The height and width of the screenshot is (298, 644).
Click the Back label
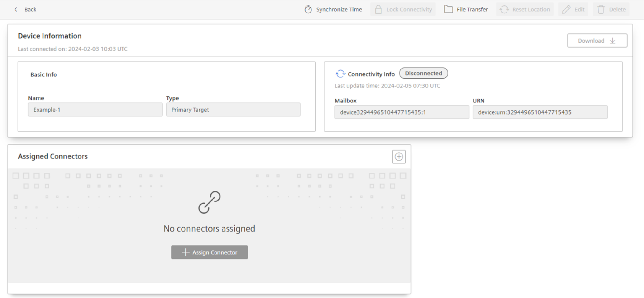coord(30,10)
